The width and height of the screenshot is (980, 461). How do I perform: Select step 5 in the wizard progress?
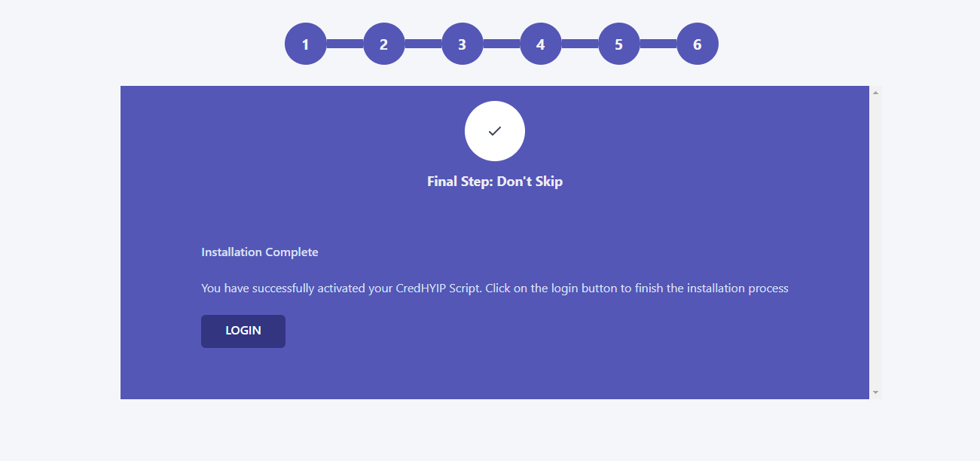point(619,44)
